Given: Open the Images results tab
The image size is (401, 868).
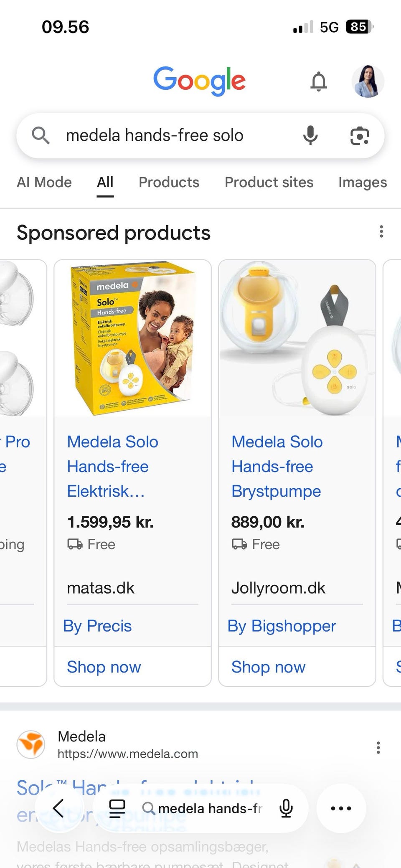Looking at the screenshot, I should [x=363, y=182].
